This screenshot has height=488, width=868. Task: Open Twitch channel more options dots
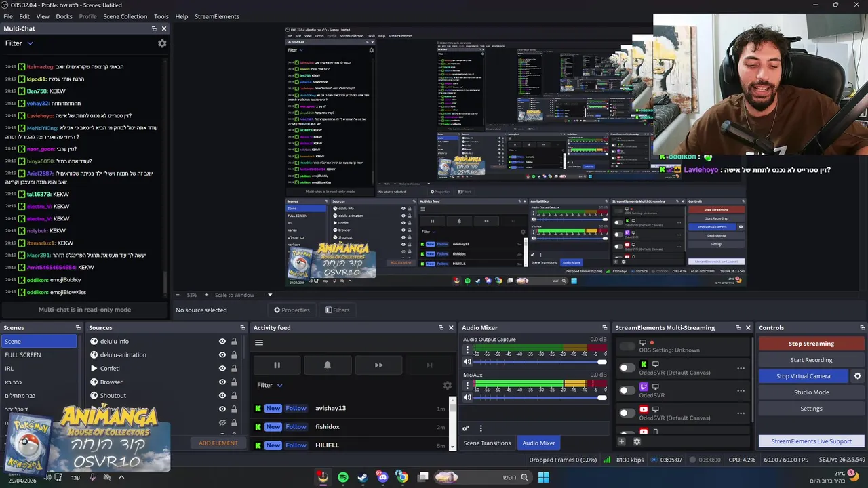741,391
